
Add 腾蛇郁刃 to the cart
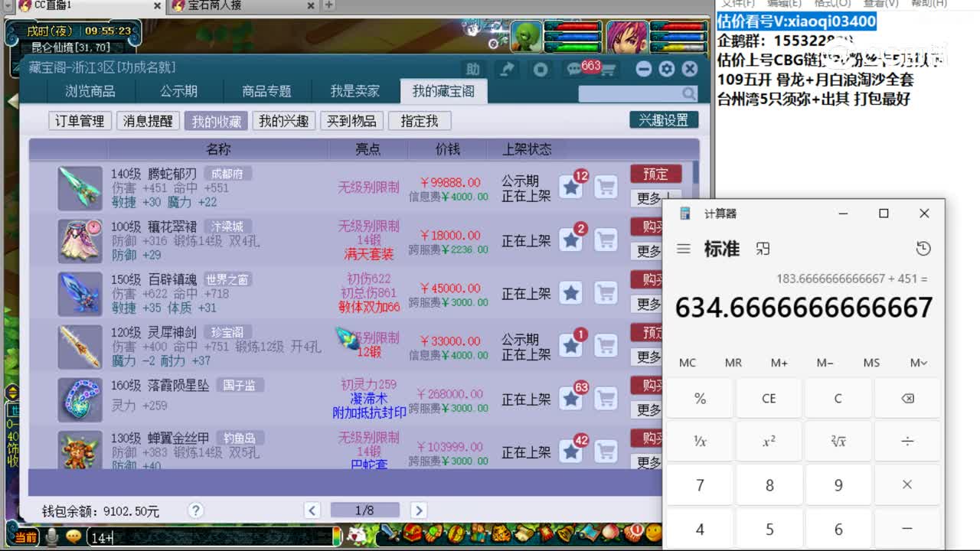pos(606,187)
